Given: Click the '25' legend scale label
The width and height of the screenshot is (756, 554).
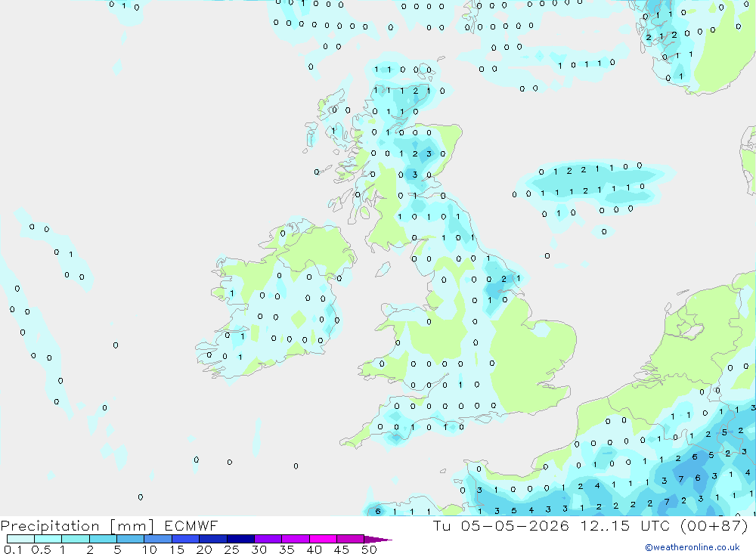Looking at the screenshot, I should click(231, 549).
